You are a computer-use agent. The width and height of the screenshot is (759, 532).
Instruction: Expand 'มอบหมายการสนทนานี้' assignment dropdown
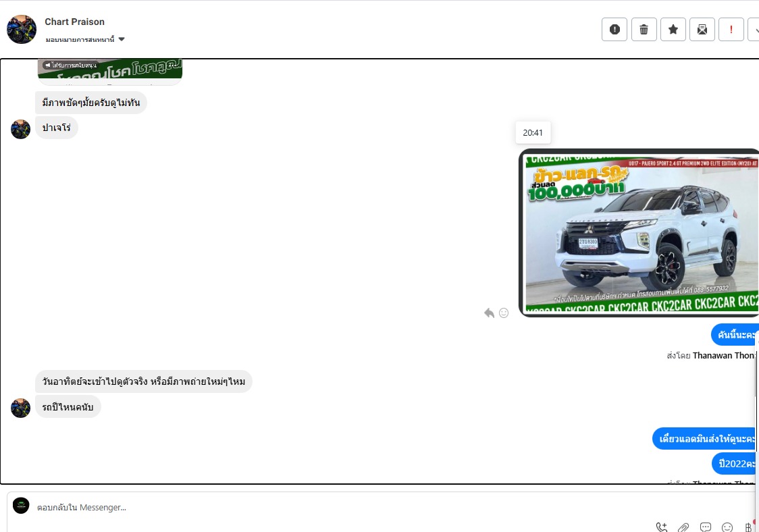[85, 39]
